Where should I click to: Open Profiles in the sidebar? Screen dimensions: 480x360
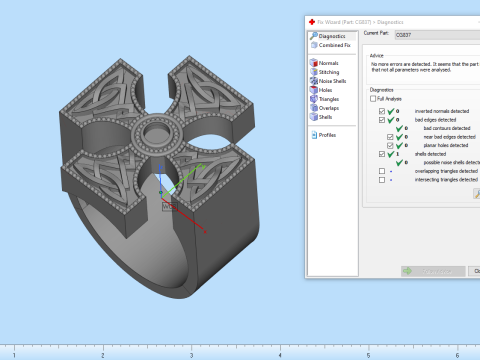click(x=327, y=135)
